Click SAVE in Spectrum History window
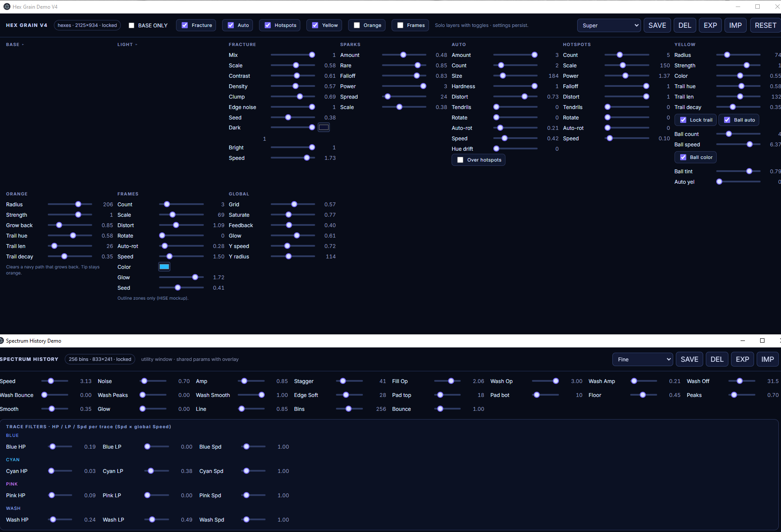This screenshot has width=781, height=532. pos(689,359)
